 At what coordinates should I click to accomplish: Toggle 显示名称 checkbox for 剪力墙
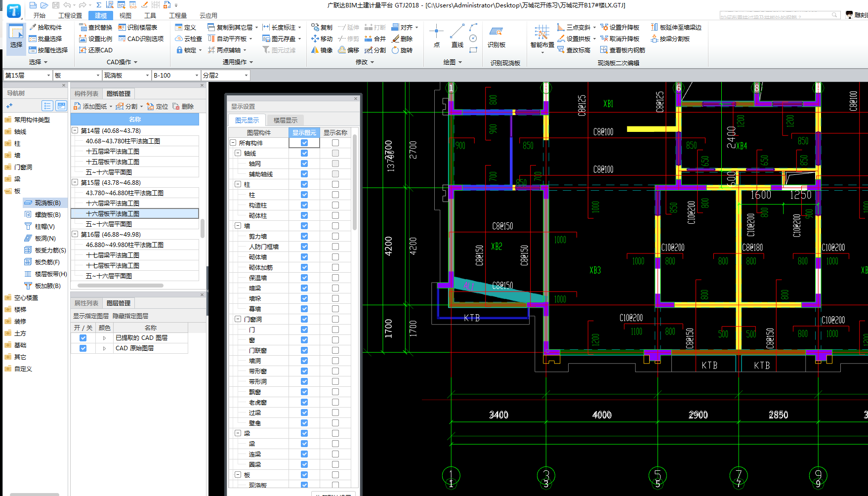[335, 236]
